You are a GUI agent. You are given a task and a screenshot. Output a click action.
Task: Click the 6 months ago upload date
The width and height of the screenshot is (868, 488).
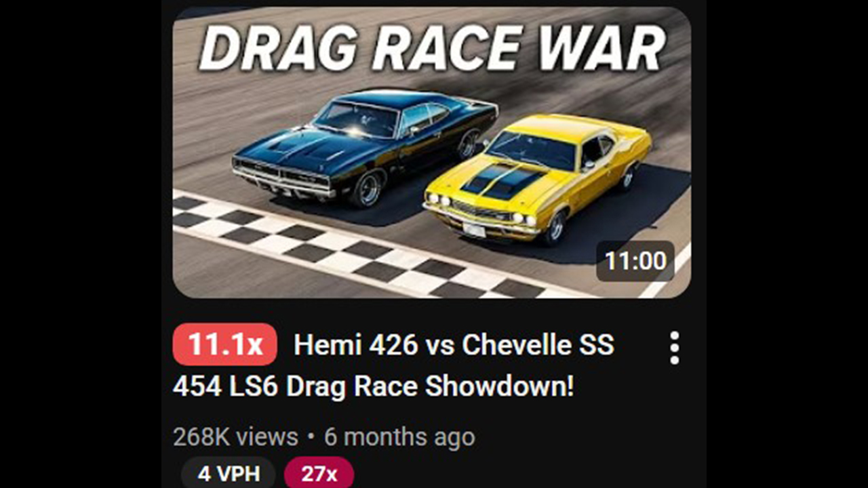[x=399, y=437]
